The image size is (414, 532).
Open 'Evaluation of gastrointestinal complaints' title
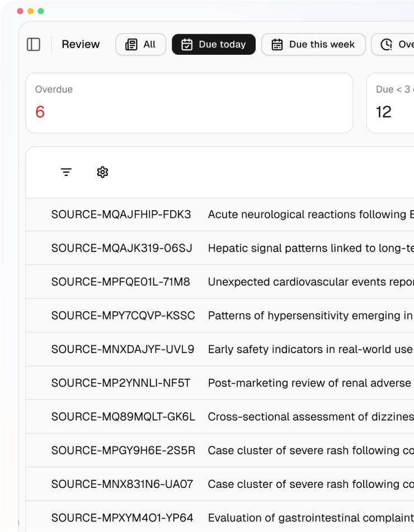click(x=310, y=517)
